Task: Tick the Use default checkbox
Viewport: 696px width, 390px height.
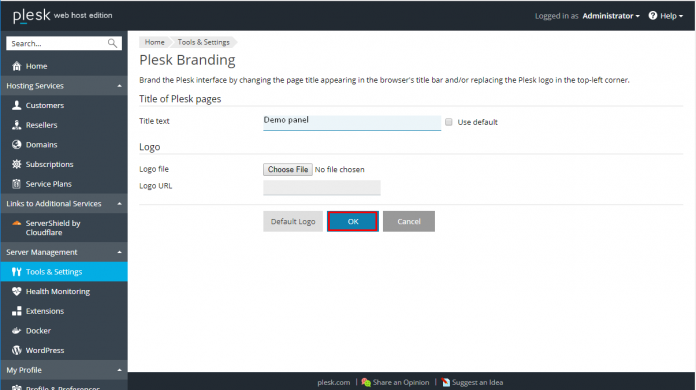Action: (x=449, y=122)
